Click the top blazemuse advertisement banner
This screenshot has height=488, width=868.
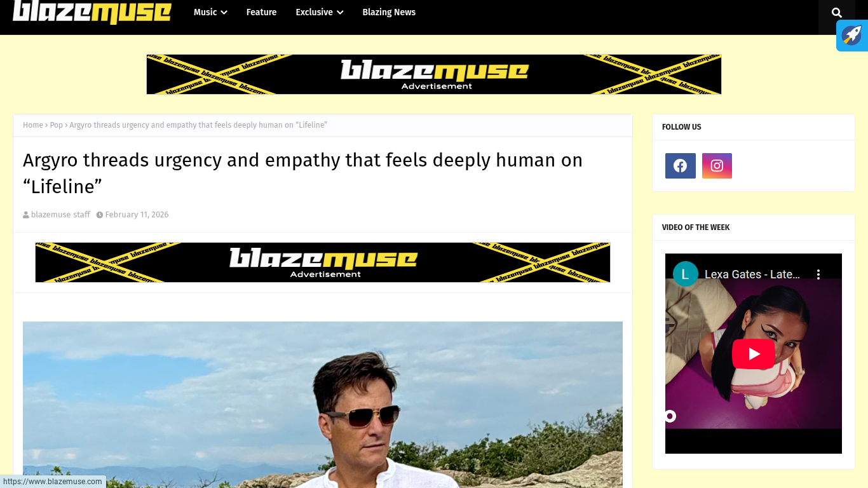(434, 74)
